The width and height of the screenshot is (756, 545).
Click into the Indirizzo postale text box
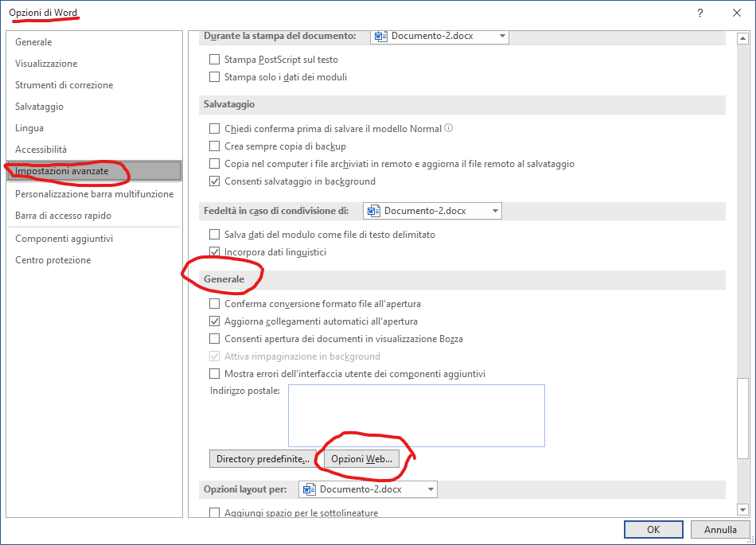pos(416,415)
